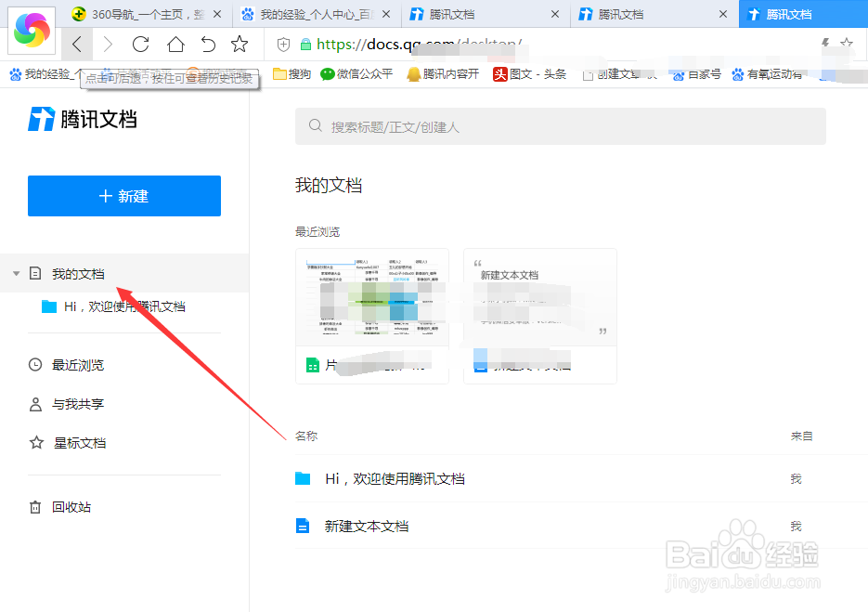
Task: Open 与我共享 via the person icon
Action: (x=33, y=404)
